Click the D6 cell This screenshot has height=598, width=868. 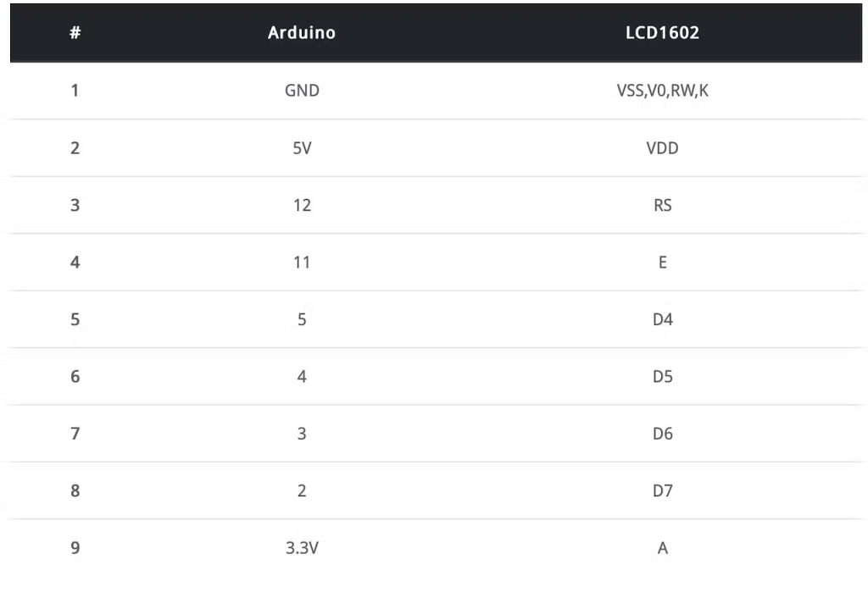[662, 434]
